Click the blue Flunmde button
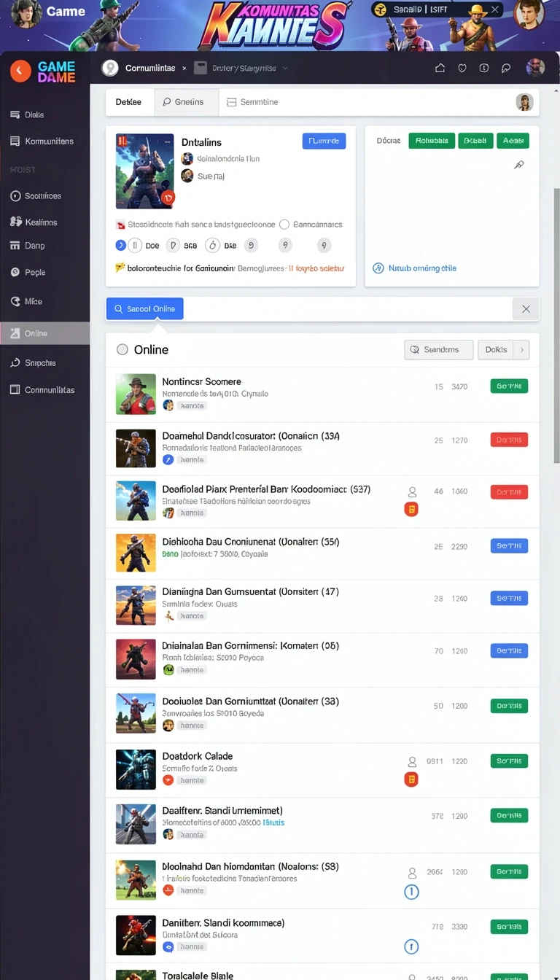Screen dimensions: 560x980 pyautogui.click(x=324, y=141)
